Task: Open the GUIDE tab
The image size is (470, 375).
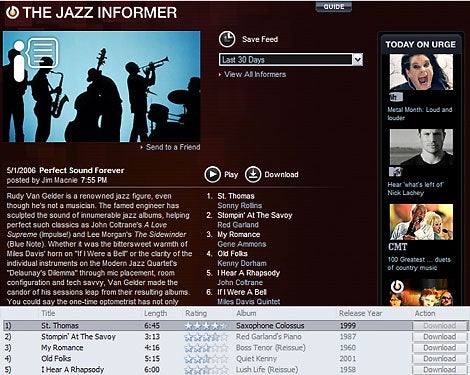Action: pos(334,7)
